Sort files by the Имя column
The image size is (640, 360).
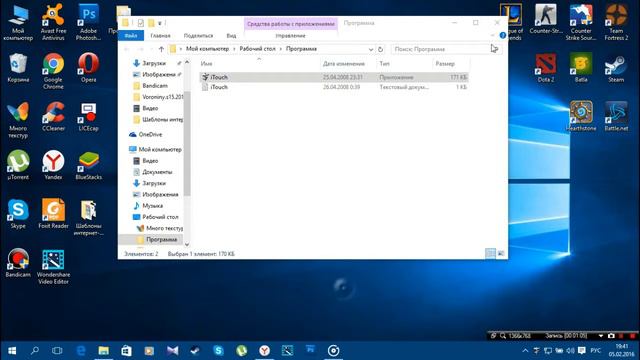(x=260, y=64)
